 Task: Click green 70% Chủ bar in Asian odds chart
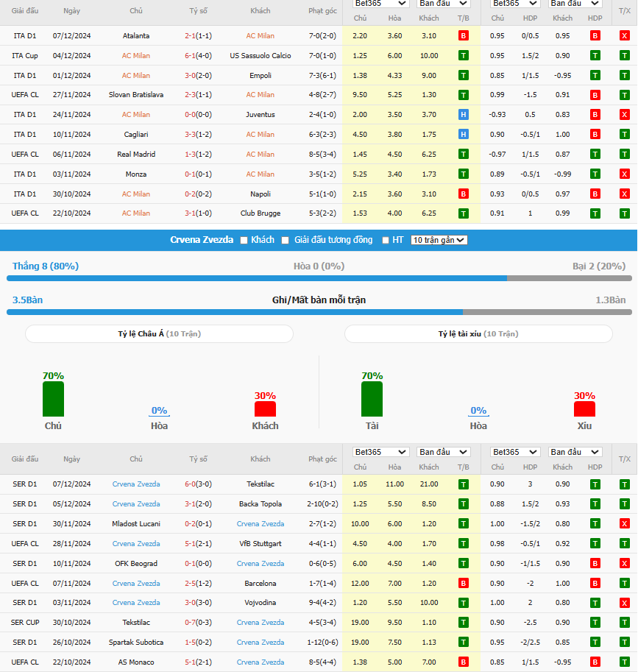click(53, 399)
